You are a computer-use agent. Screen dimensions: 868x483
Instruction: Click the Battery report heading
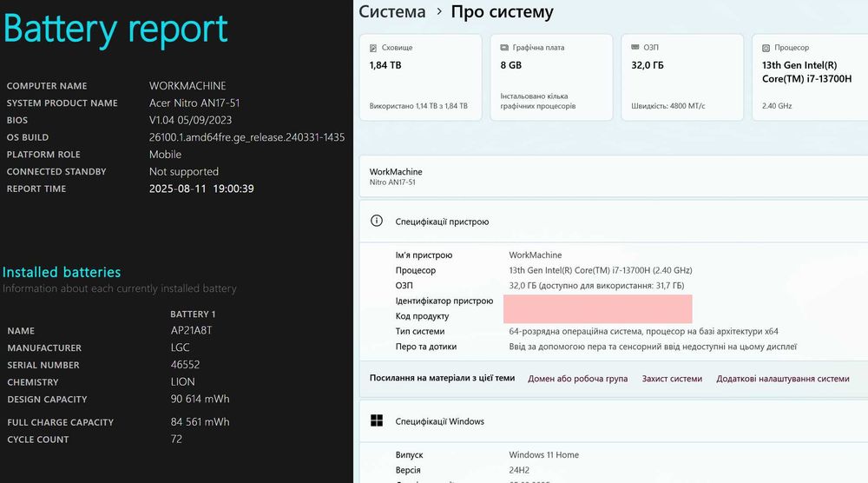point(115,30)
